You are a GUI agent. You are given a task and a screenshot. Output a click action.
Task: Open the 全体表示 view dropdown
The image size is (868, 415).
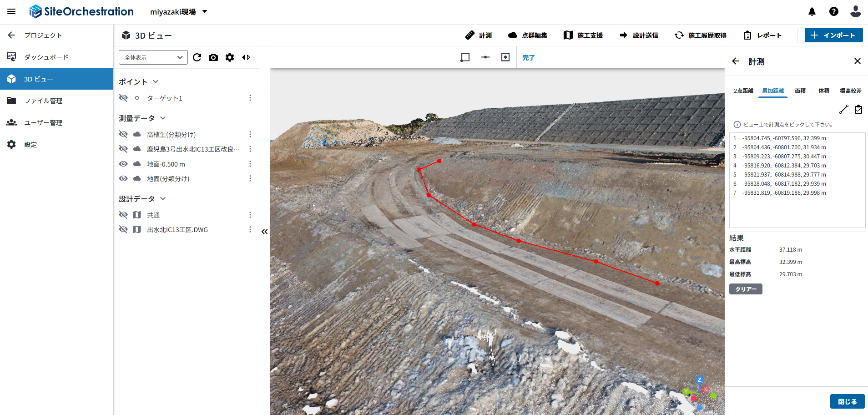tap(153, 57)
